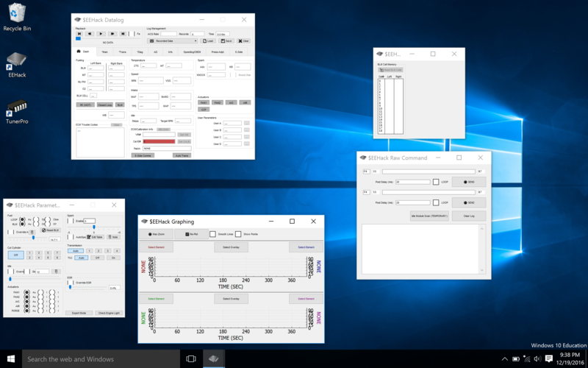Click the EEHack icon in the taskbar
The height and width of the screenshot is (368, 588).
pos(214,358)
